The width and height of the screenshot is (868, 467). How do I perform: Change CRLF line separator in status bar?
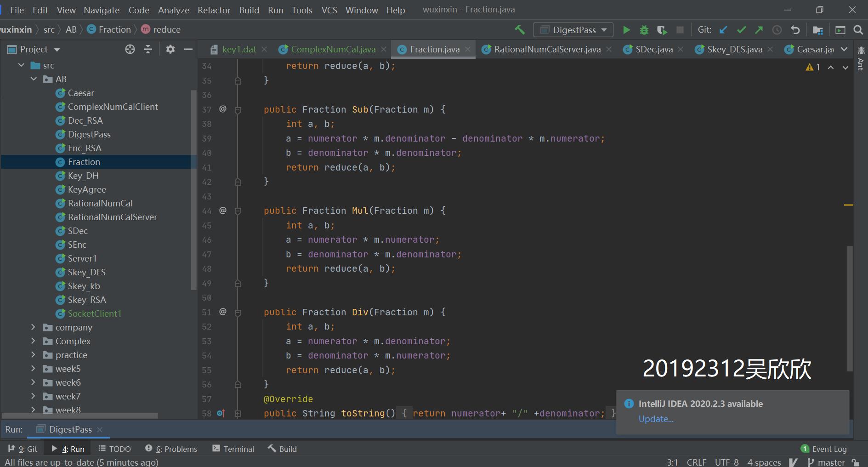pos(696,462)
